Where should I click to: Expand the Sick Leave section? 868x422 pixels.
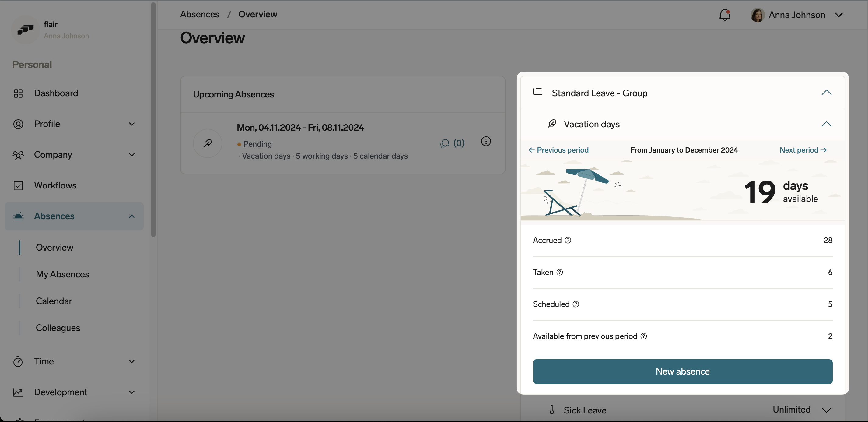(x=826, y=410)
